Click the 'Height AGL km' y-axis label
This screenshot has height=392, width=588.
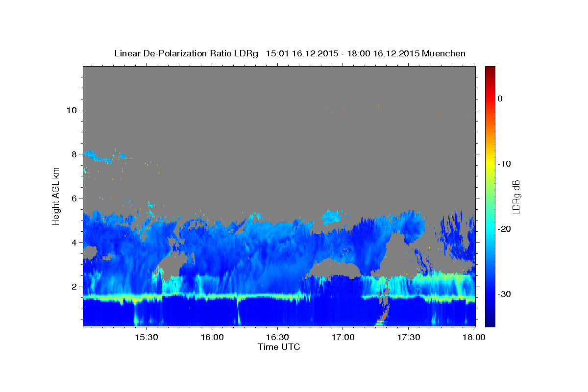point(56,196)
